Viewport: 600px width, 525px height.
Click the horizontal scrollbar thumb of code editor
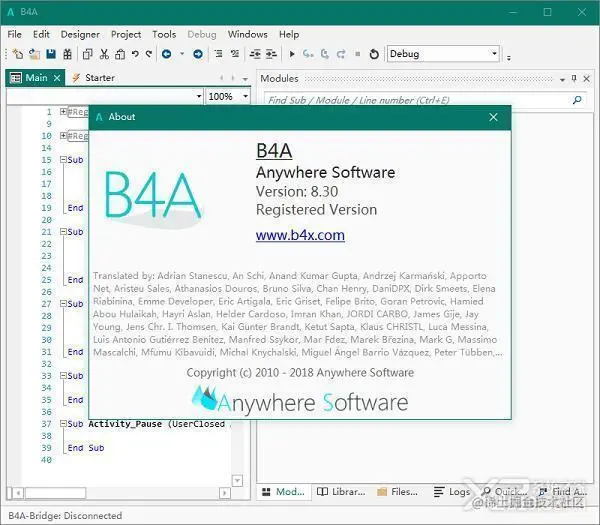pyautogui.click(x=55, y=493)
